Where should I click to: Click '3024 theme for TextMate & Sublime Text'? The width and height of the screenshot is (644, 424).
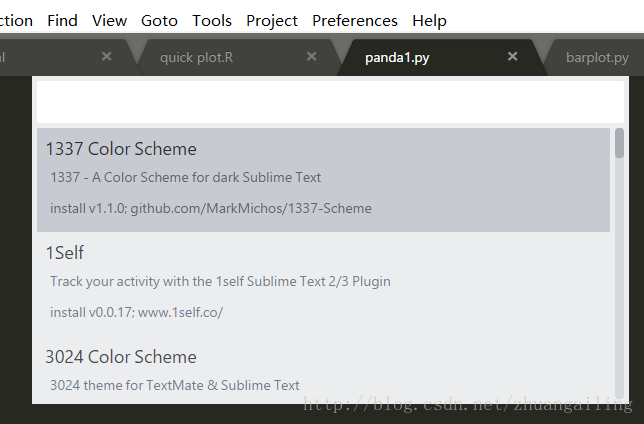pos(175,385)
